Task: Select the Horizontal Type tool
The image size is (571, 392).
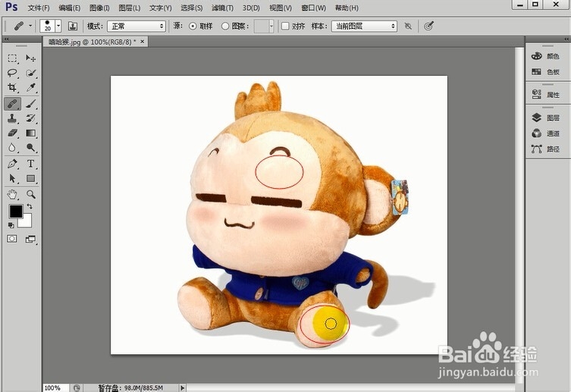Action: 30,164
